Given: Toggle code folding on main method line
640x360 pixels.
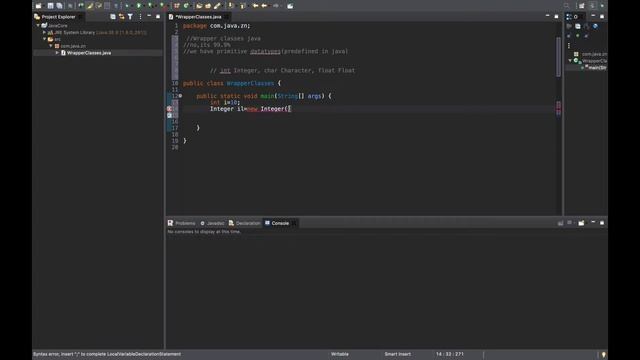Looking at the screenshot, I should [x=180, y=96].
